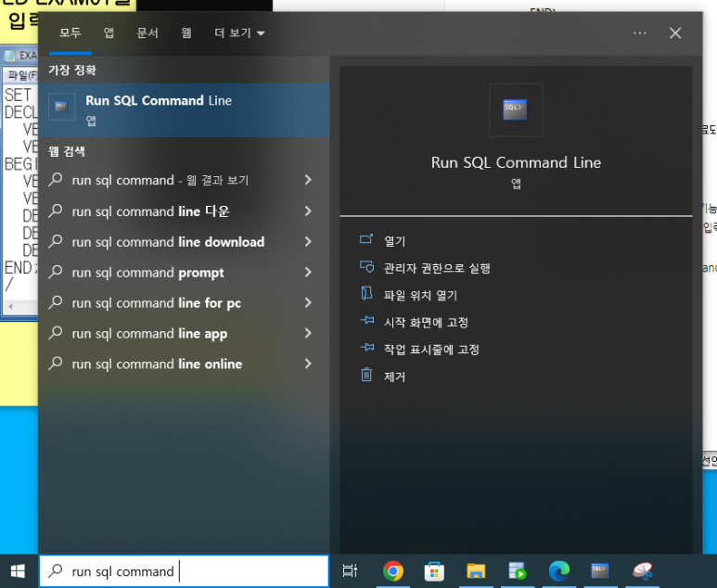Expand chevron for 'command prompt' suggestion

(x=308, y=273)
